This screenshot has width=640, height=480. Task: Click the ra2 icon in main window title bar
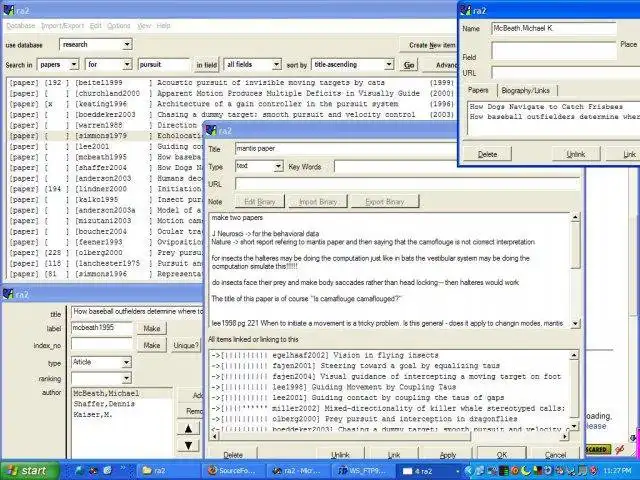tap(9, 9)
